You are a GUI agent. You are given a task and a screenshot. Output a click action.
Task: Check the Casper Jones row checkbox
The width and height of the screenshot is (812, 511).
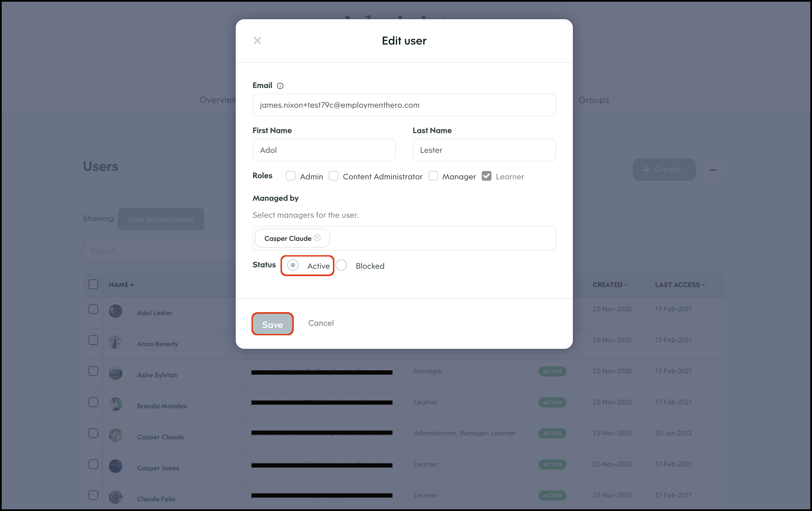93,464
